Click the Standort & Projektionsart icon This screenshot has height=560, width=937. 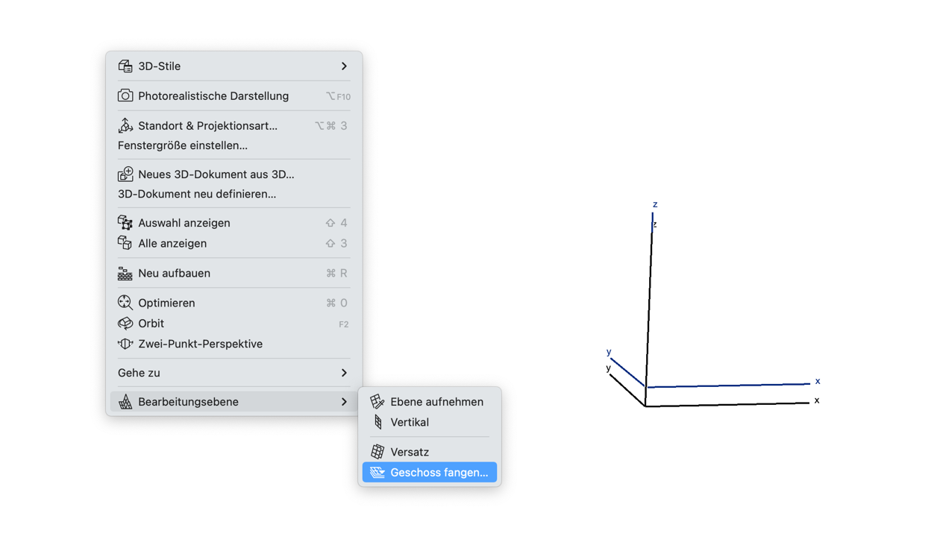pyautogui.click(x=125, y=126)
